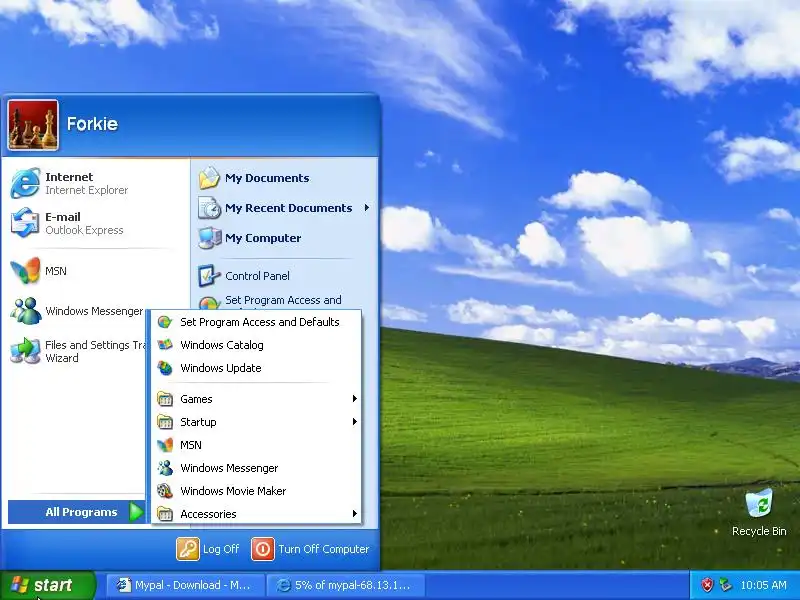Open the Games program group
The width and height of the screenshot is (800, 600).
(x=256, y=399)
